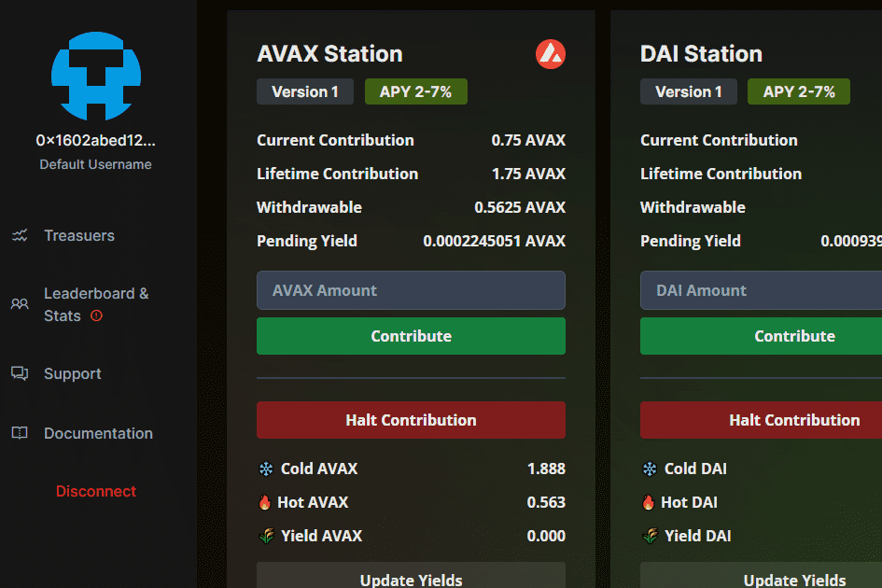Focus the DAI Amount input field
The image size is (882, 588).
pos(761,290)
